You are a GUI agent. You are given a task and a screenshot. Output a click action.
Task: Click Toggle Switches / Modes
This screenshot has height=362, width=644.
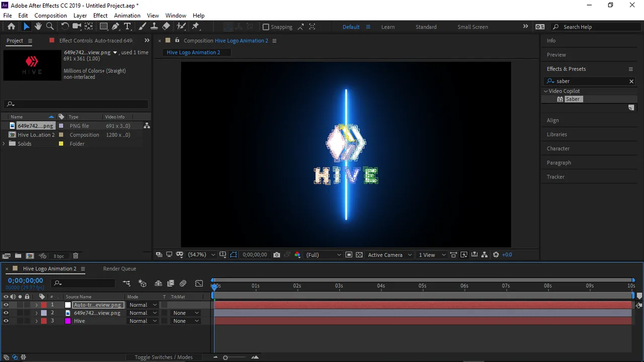[164, 357]
